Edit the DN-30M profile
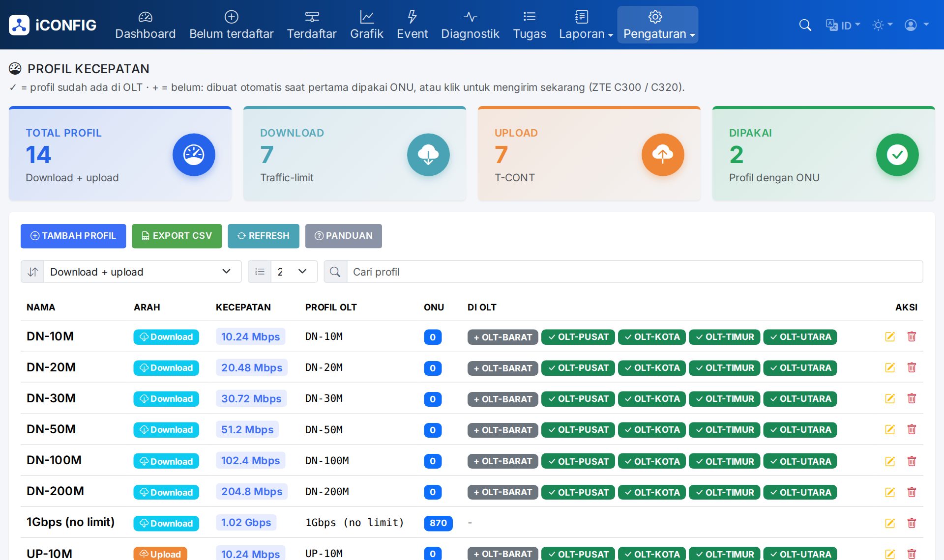Viewport: 944px width, 560px height. (890, 398)
